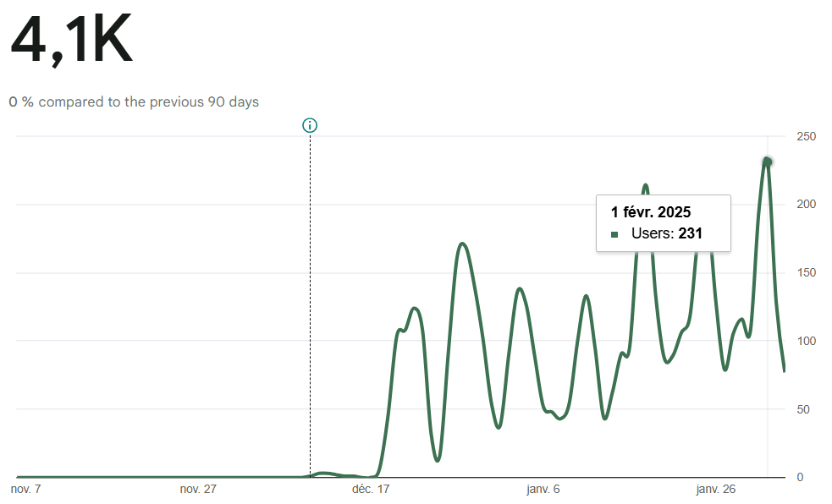
Task: Click the 0 y-axis value label
Action: click(799, 478)
